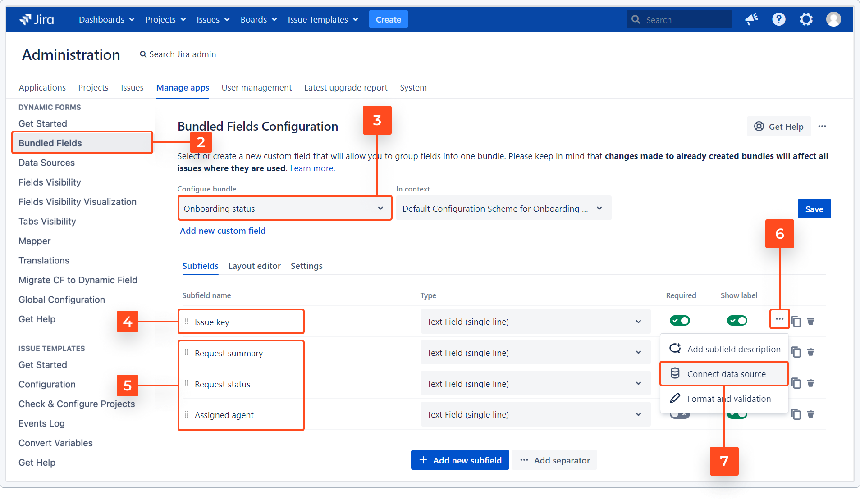
Task: Delete the Request status subfield
Action: [x=810, y=383]
